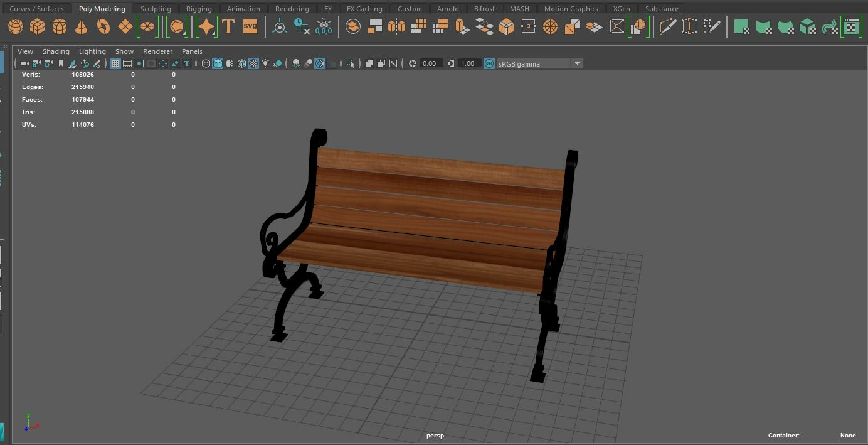Create a polygon cube from the shelf
Viewport: 868px width, 445px height.
37,26
